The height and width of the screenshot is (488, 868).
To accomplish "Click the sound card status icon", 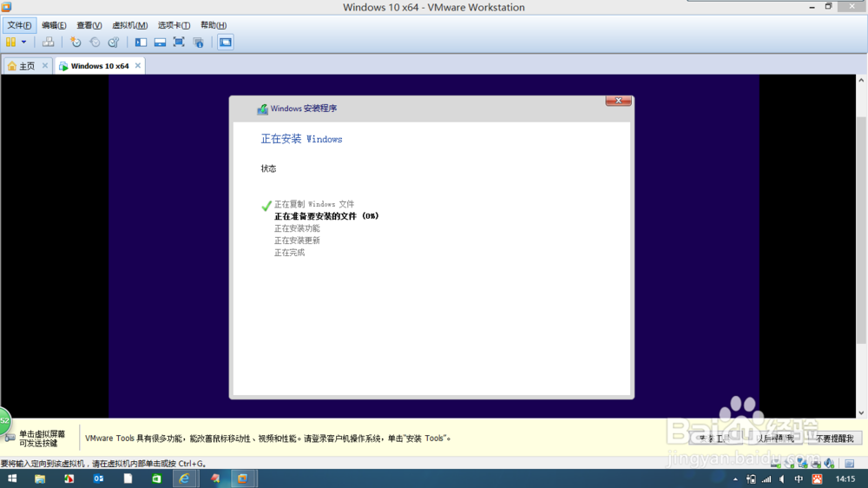I will (829, 463).
